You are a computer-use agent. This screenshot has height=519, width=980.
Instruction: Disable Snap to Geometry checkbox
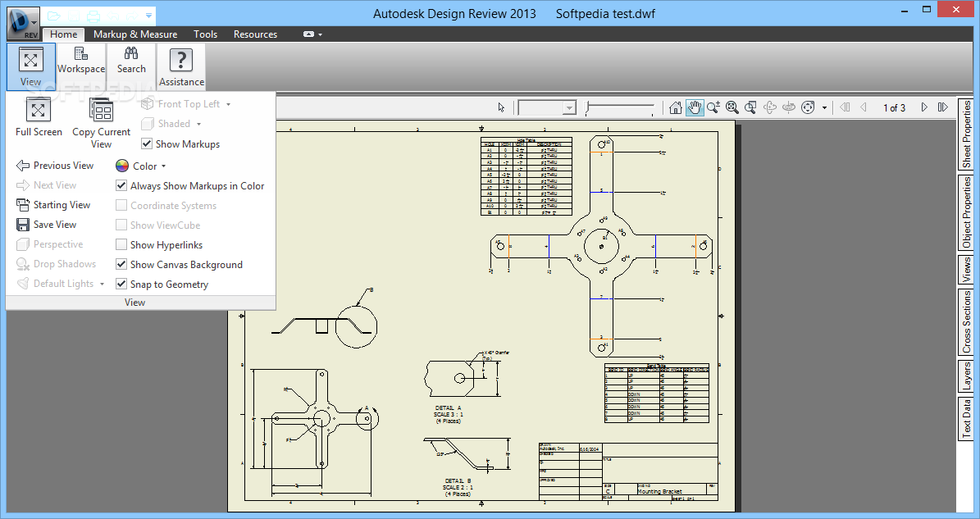(122, 285)
